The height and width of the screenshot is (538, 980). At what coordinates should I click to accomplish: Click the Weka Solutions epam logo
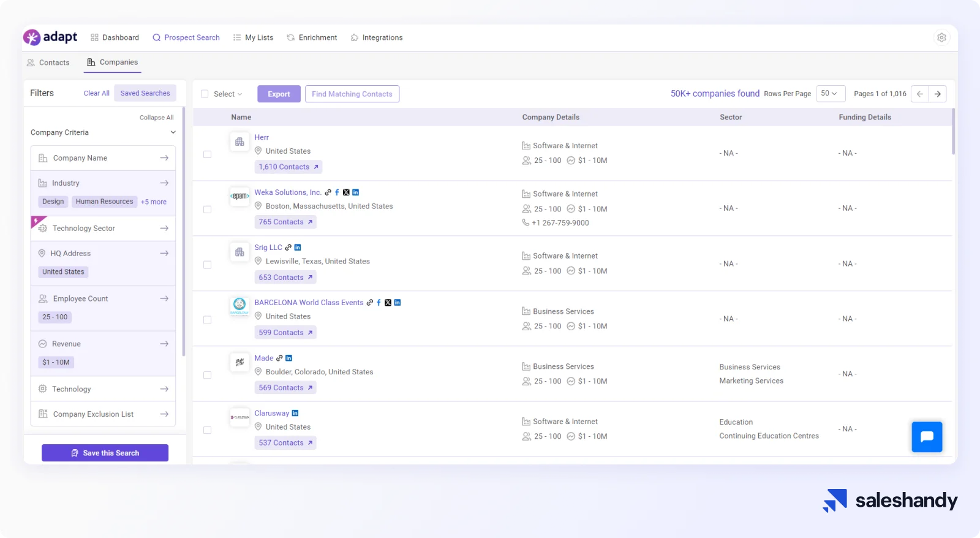(239, 196)
